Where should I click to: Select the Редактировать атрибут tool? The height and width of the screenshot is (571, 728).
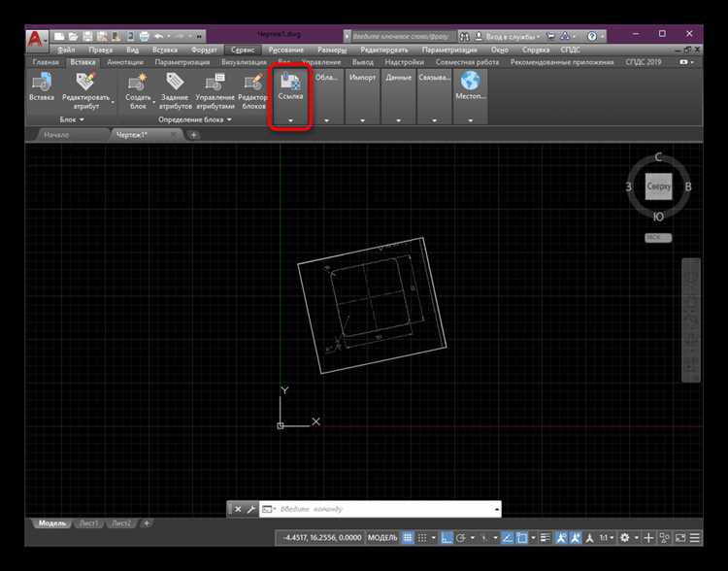86,90
